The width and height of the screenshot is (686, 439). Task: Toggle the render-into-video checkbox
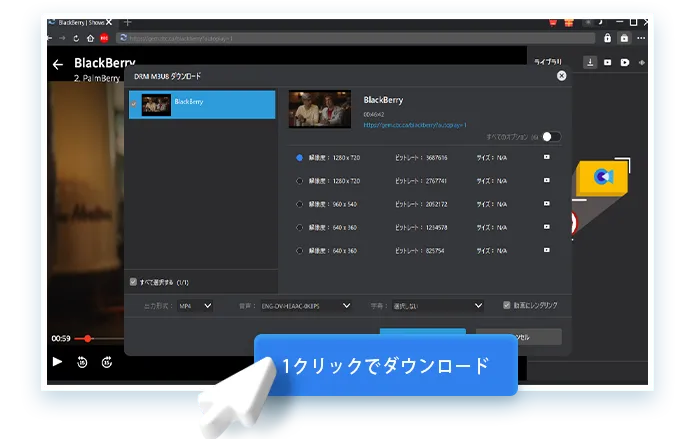coord(507,305)
